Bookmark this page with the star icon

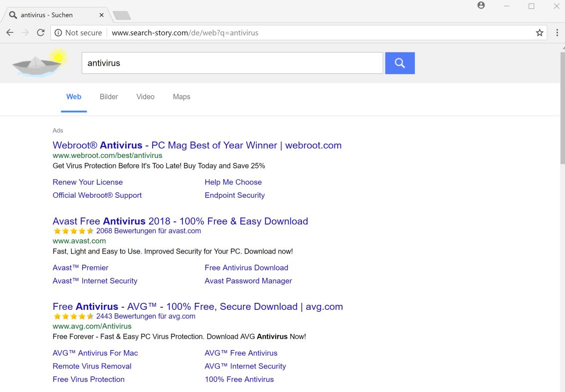(540, 33)
